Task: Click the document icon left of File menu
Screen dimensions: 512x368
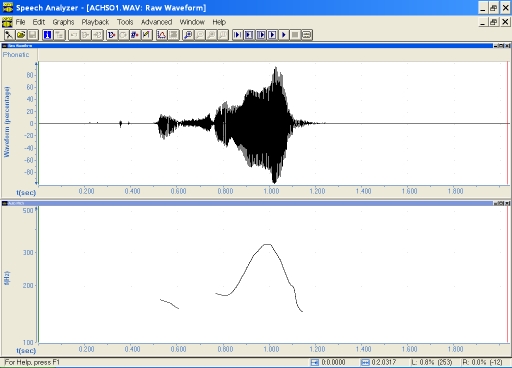Action: point(7,22)
